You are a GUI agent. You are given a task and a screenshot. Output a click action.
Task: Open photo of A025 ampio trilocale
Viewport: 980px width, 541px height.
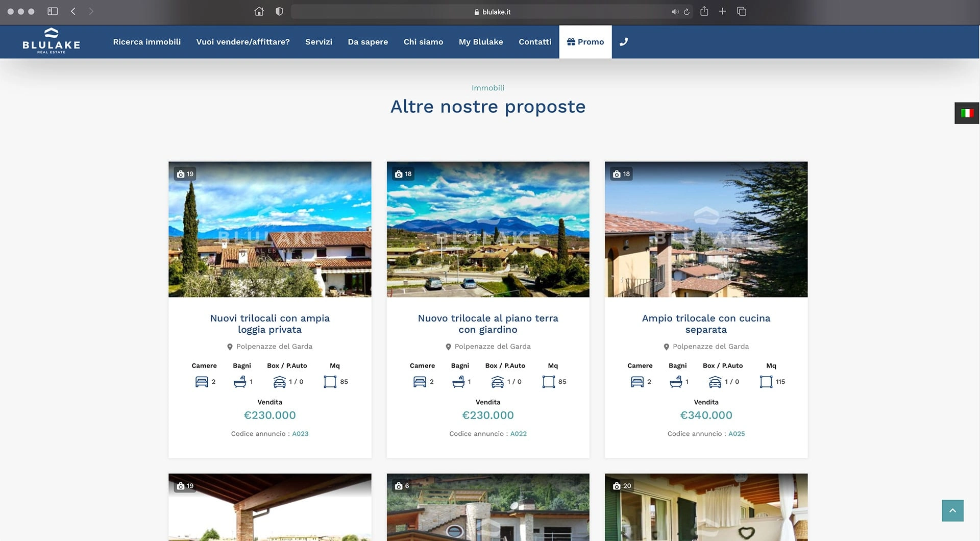click(x=706, y=229)
